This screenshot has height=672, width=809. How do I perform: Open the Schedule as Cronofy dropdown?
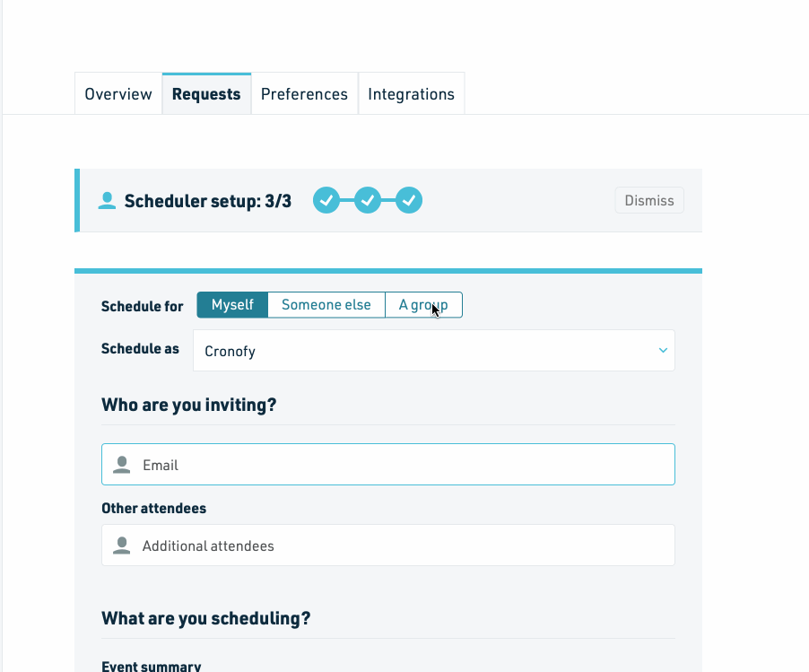point(434,351)
